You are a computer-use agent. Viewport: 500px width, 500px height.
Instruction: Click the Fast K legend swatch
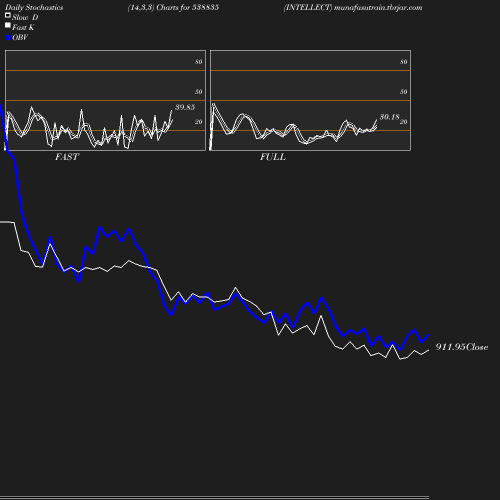(x=8, y=25)
